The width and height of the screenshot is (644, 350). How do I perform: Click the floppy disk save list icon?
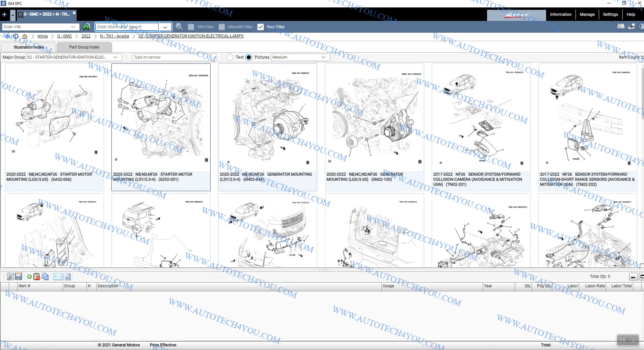19,277
